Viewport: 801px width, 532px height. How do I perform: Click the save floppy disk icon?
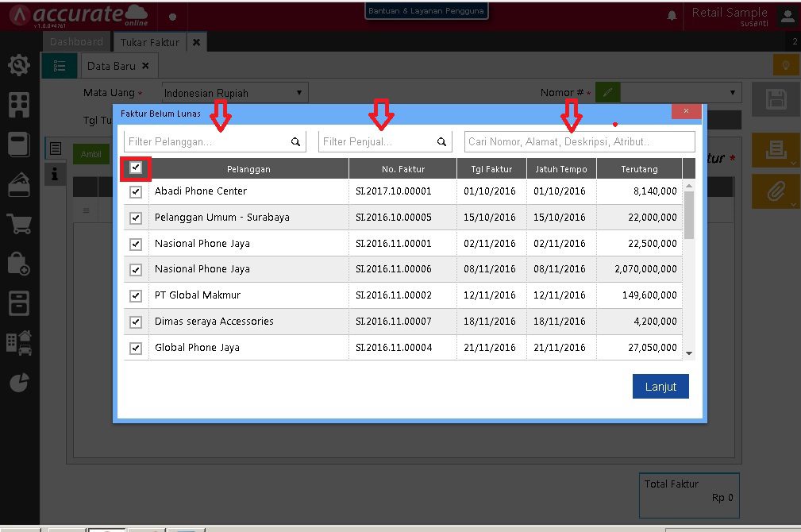coord(776,99)
